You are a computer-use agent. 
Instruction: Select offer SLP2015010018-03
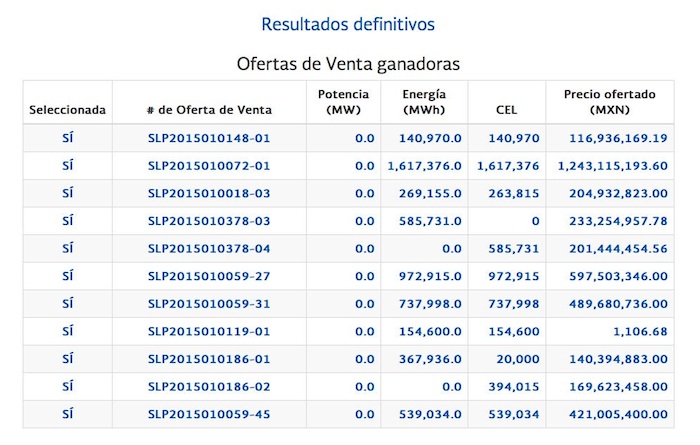coord(209,193)
